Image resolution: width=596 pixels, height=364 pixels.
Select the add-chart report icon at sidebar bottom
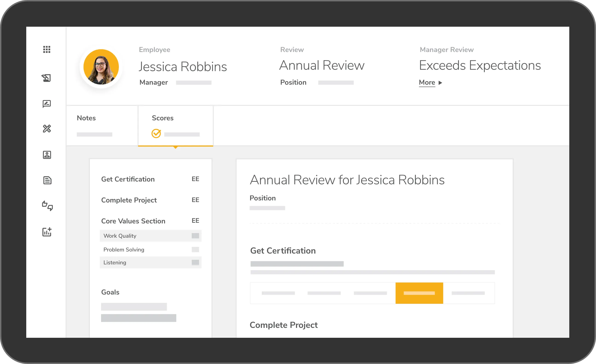(x=47, y=232)
